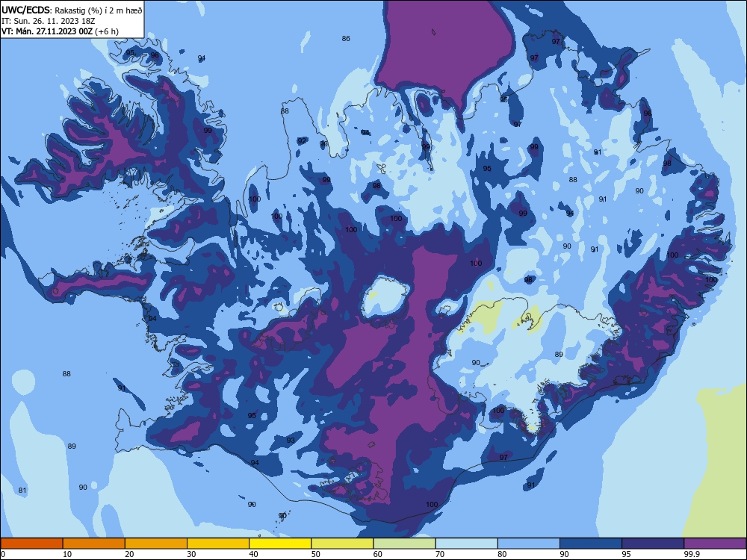Click the '93' humidity value on the map
747x560 pixels.
click(x=291, y=441)
